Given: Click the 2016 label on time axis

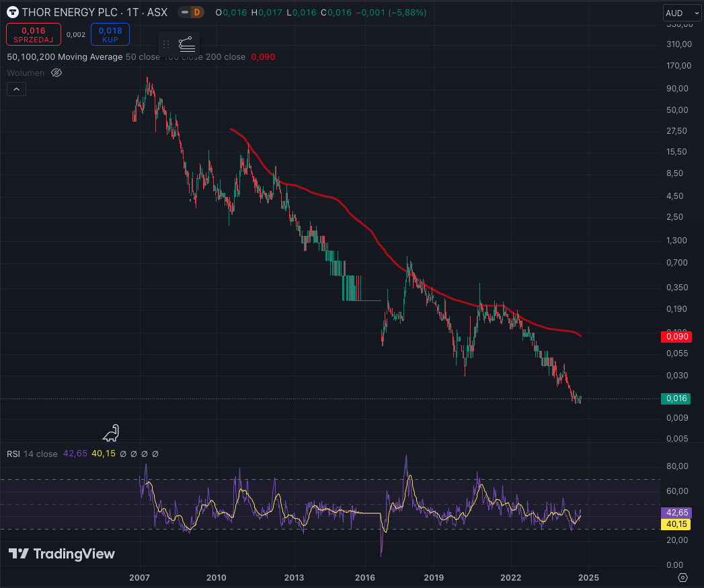Looking at the screenshot, I should click(x=364, y=577).
